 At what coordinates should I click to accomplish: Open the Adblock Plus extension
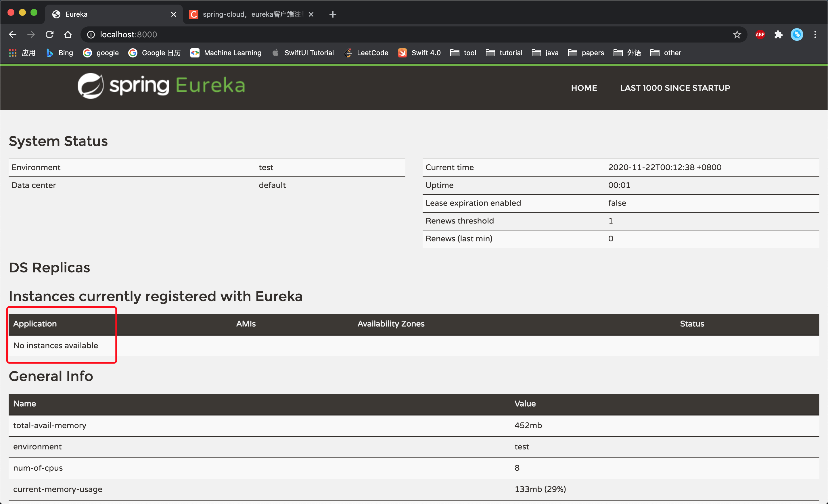760,34
